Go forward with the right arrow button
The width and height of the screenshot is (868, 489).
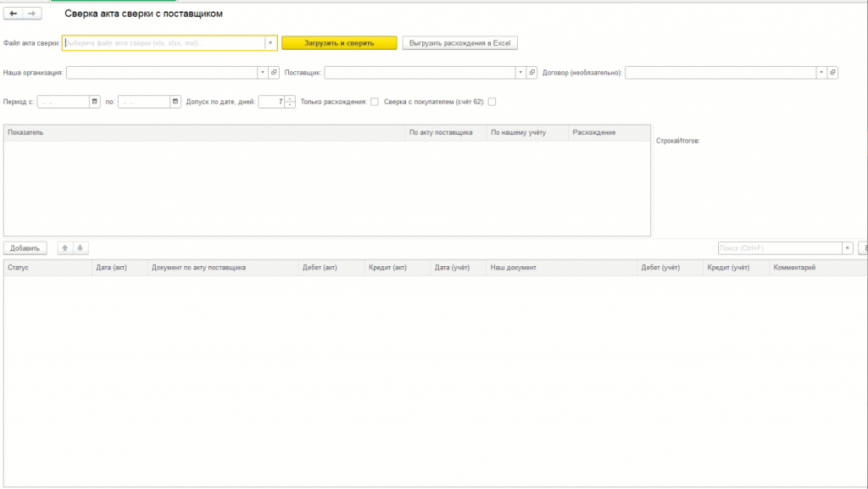pyautogui.click(x=32, y=14)
